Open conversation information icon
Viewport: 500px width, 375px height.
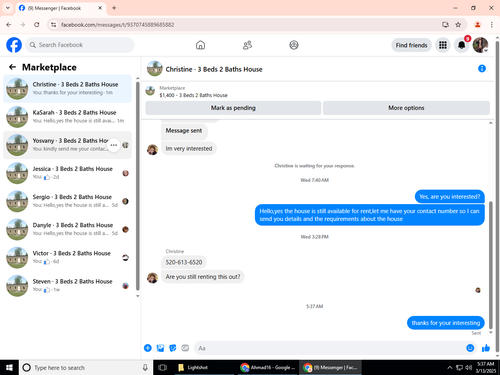[x=482, y=69]
